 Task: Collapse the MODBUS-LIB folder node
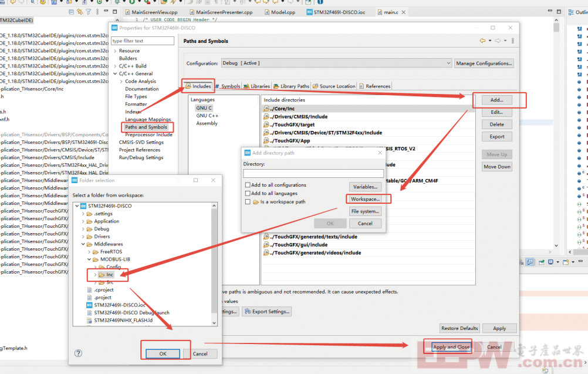pos(89,259)
